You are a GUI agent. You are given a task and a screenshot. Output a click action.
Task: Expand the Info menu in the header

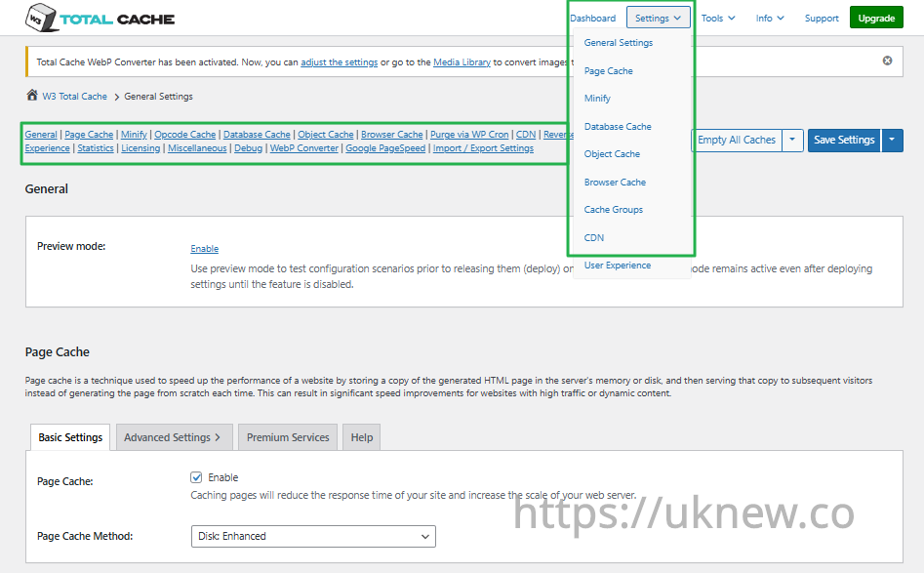(x=770, y=19)
